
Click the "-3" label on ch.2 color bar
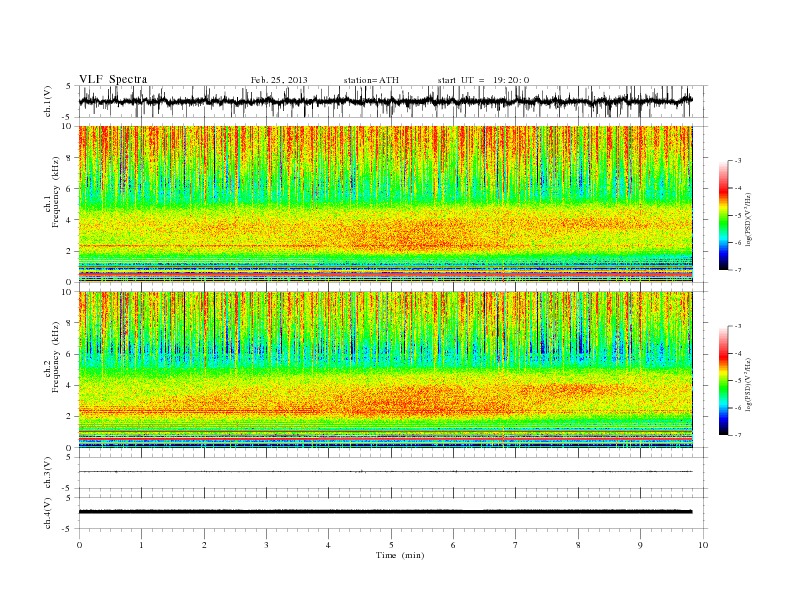(x=738, y=326)
